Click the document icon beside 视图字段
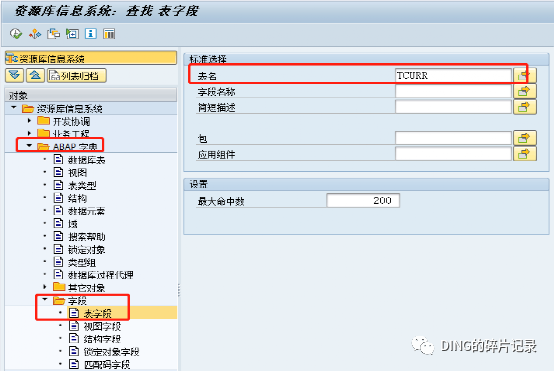 pos(74,325)
